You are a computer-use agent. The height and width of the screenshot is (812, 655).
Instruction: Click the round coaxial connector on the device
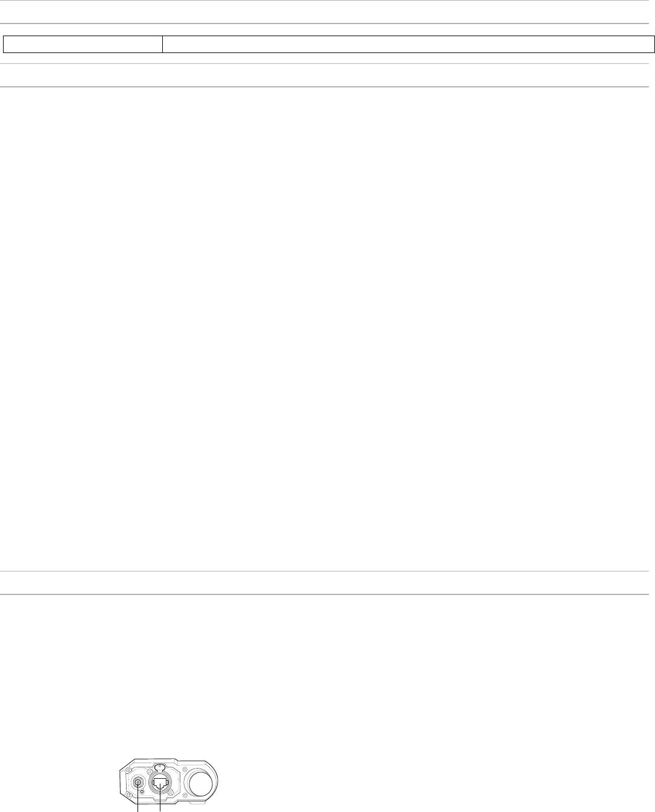[138, 782]
